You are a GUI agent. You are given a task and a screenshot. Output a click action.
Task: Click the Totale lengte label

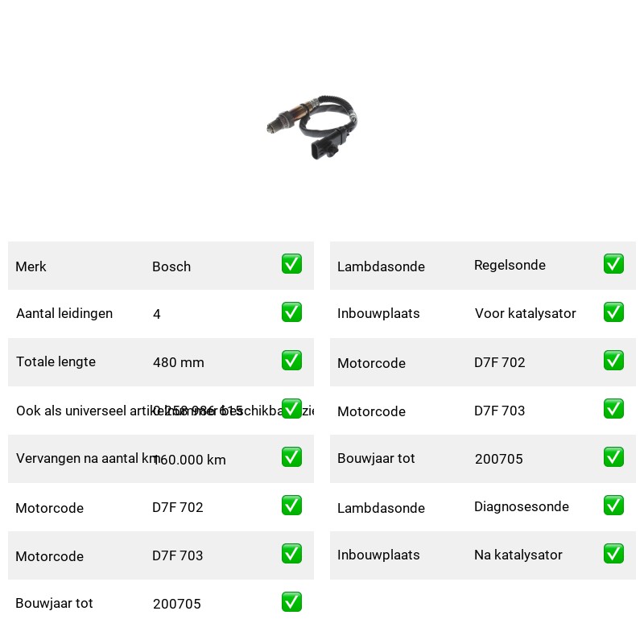[56, 361]
